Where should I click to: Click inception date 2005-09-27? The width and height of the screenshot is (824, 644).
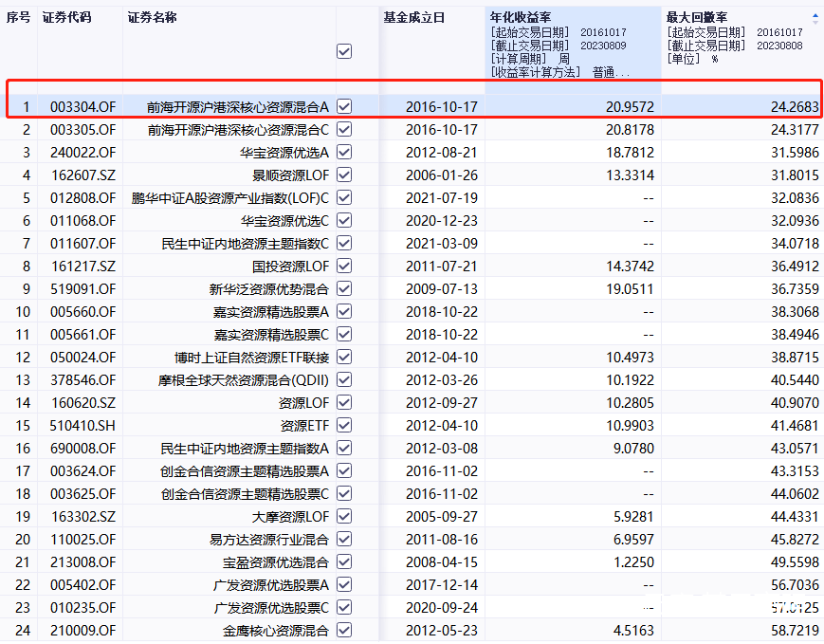point(442,517)
